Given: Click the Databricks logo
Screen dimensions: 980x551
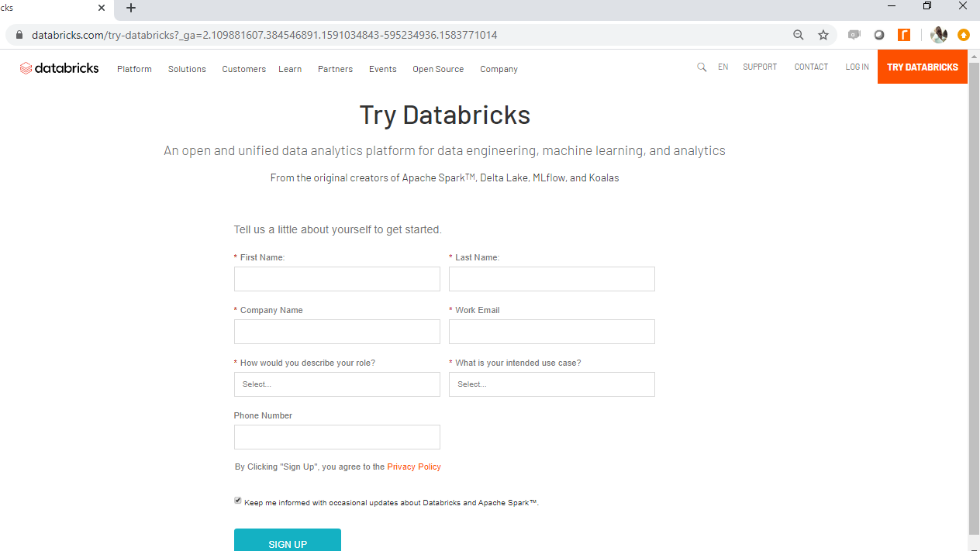Looking at the screenshot, I should click(x=60, y=68).
